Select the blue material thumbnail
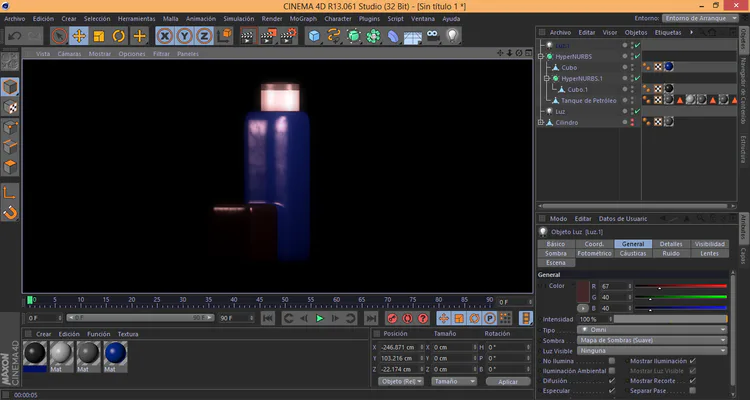The width and height of the screenshot is (750, 400). 115,352
